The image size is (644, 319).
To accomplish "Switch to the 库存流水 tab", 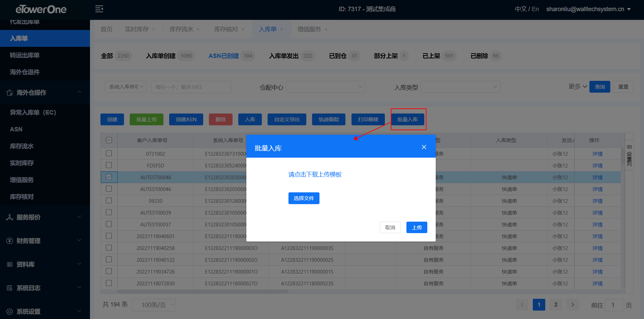I will [x=181, y=29].
